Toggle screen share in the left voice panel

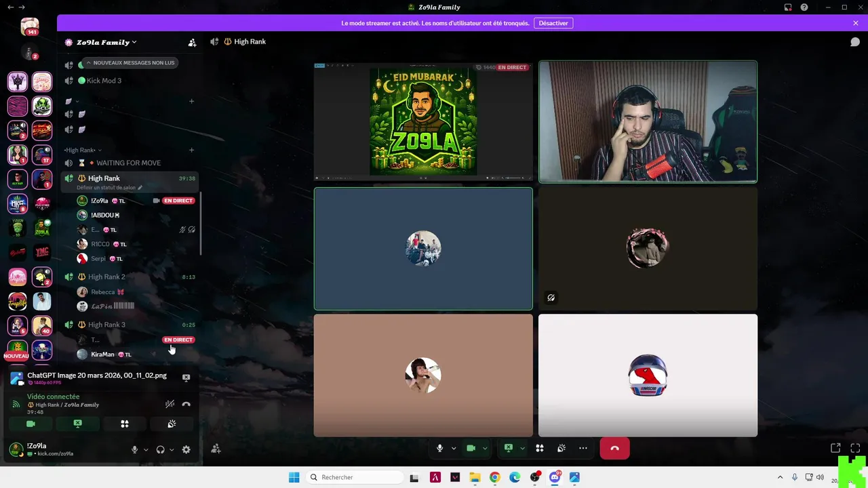point(77,424)
